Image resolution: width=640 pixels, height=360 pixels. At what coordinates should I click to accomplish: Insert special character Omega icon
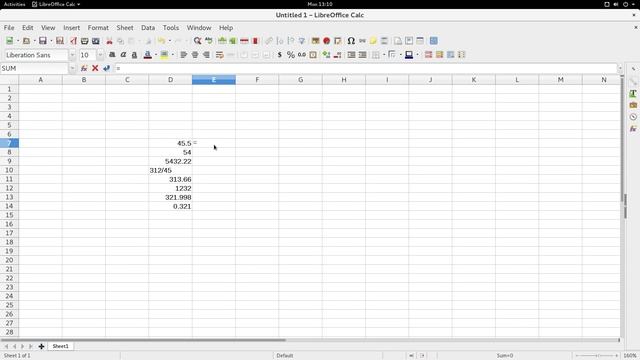351,41
